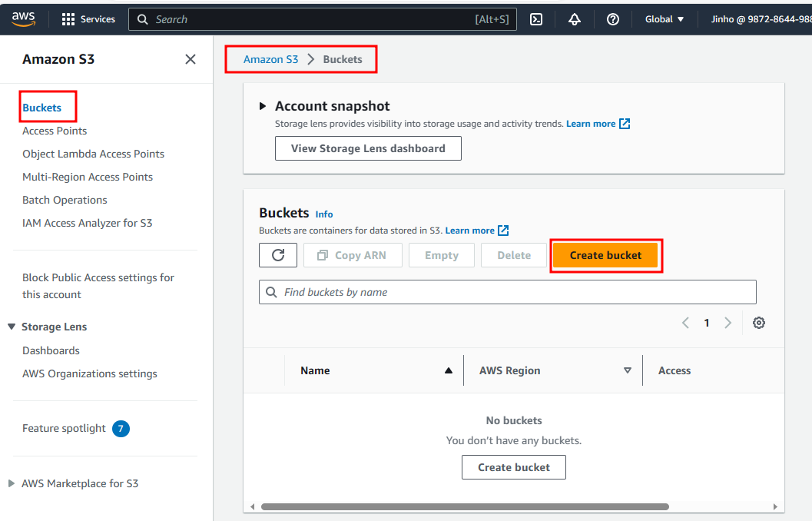
Task: Open Learn more link for Storage lens
Action: point(598,123)
